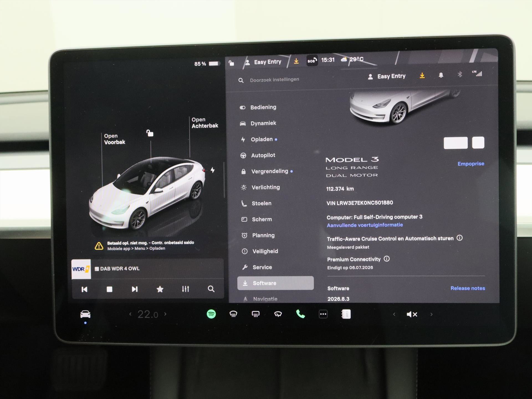The width and height of the screenshot is (532, 399).
Task: Unmute the volume speaker icon
Action: tap(412, 314)
